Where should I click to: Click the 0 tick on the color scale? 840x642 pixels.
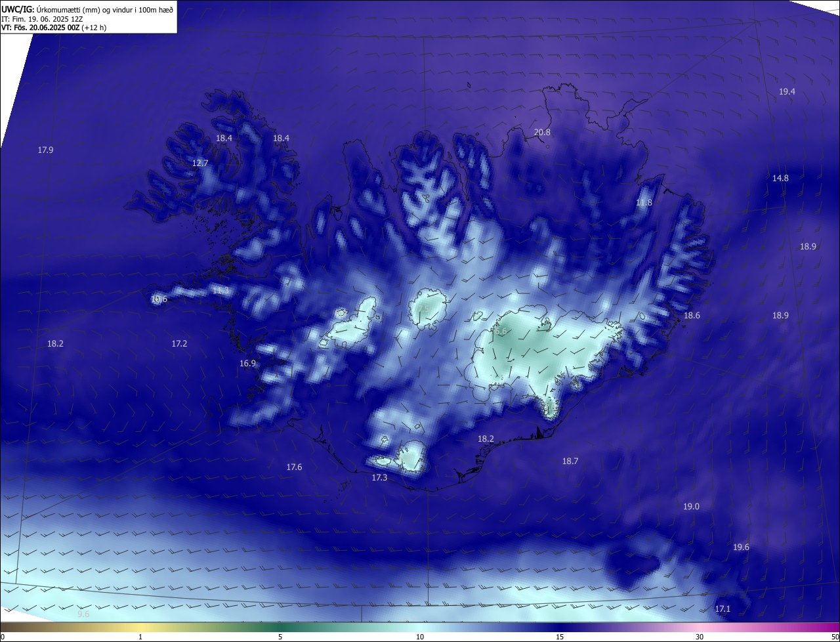[x=3, y=637]
